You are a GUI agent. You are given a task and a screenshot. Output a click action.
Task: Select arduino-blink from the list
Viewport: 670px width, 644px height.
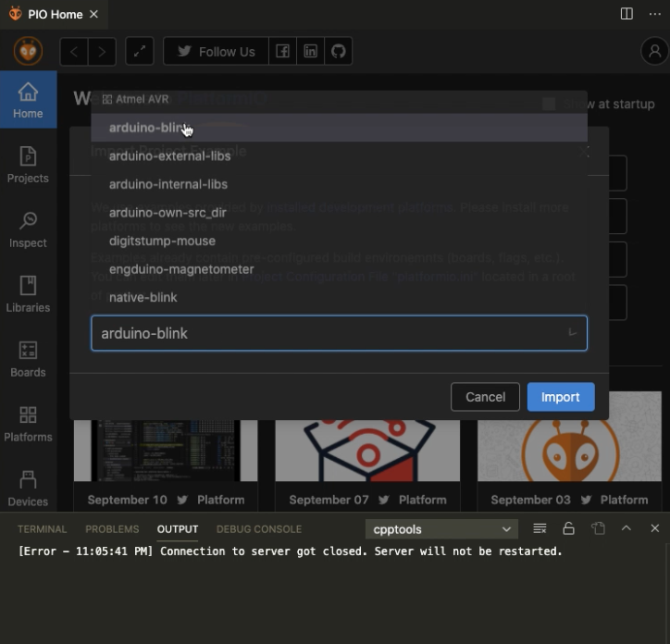click(x=339, y=128)
